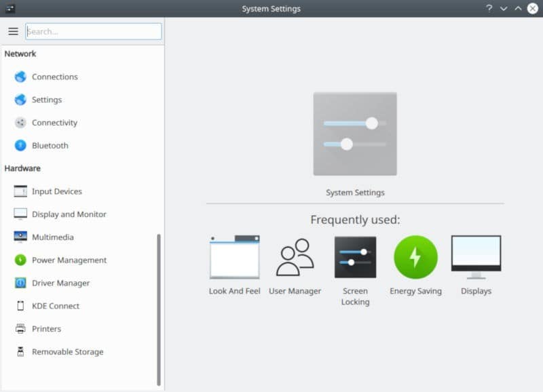Click inside the Search field
The image size is (543, 392).
93,31
